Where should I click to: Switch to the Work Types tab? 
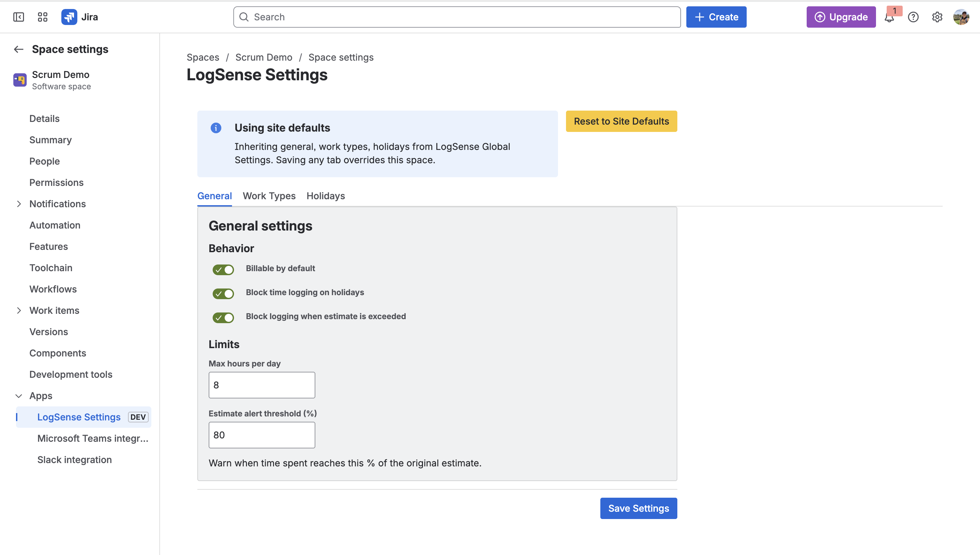(x=269, y=196)
